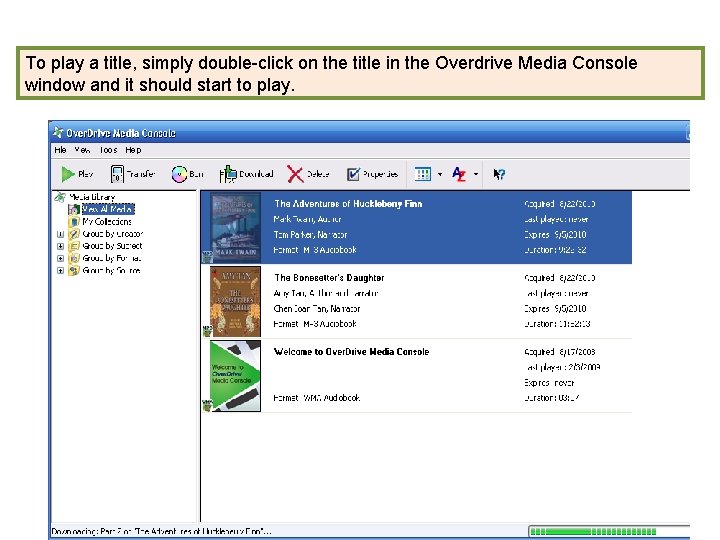Click Format WMA Audiobook text
Screen dimensions: 720x540
[x=316, y=398]
